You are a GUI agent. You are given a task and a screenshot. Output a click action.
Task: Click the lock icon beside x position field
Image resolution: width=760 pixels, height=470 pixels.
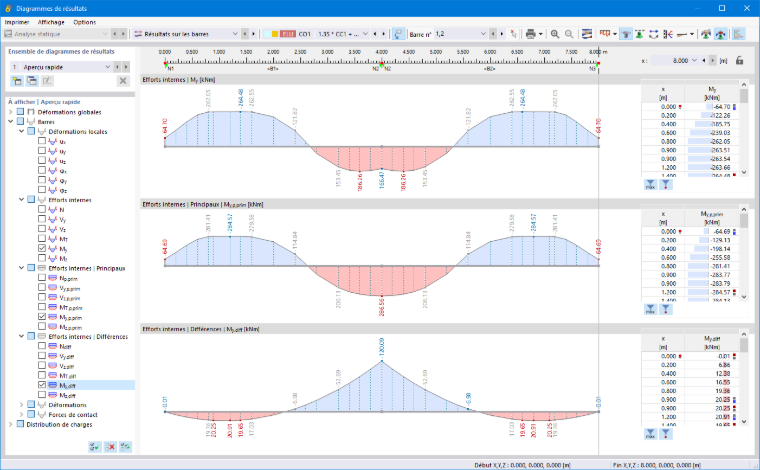point(739,61)
